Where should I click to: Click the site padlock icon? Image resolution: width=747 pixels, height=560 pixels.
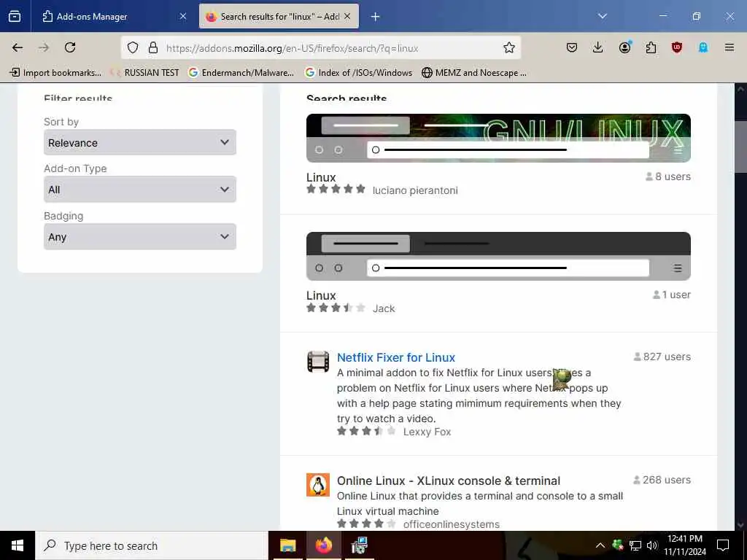pos(153,47)
